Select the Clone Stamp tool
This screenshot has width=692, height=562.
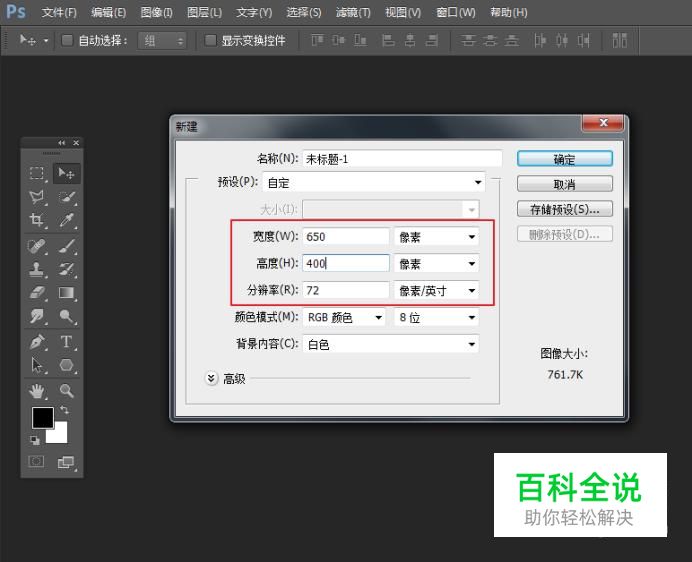[37, 269]
